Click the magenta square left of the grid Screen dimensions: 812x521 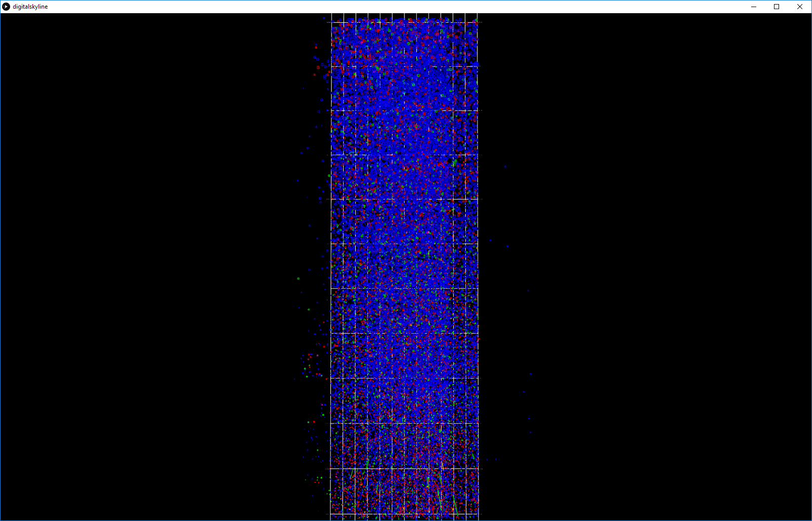(x=322, y=404)
